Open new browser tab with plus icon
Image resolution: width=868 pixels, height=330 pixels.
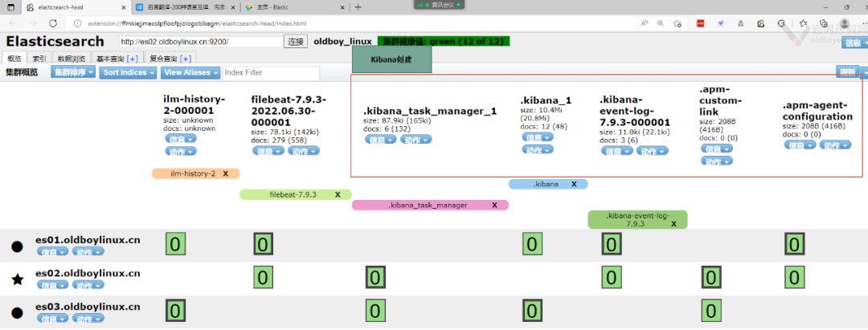[x=358, y=7]
